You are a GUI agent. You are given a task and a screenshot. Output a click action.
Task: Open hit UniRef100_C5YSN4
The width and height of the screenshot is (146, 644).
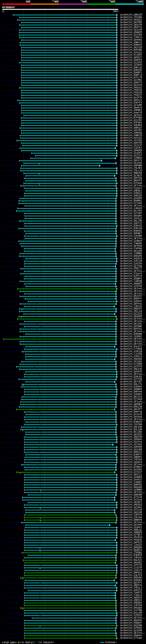131,17
